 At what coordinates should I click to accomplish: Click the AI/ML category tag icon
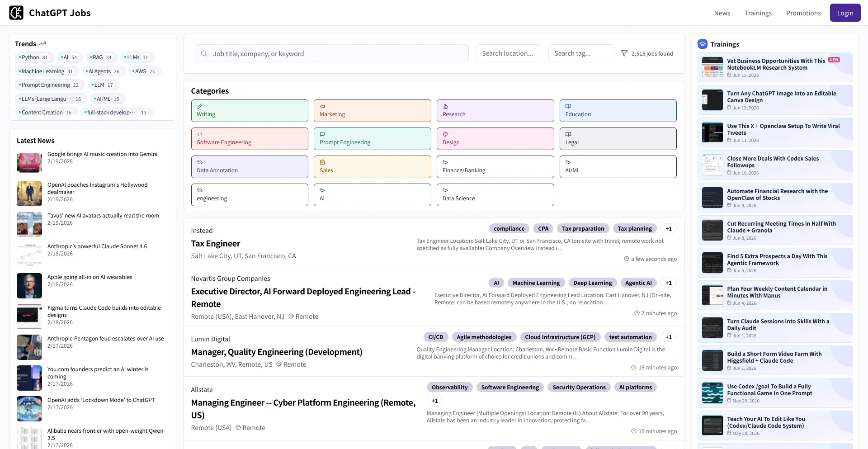pos(568,162)
